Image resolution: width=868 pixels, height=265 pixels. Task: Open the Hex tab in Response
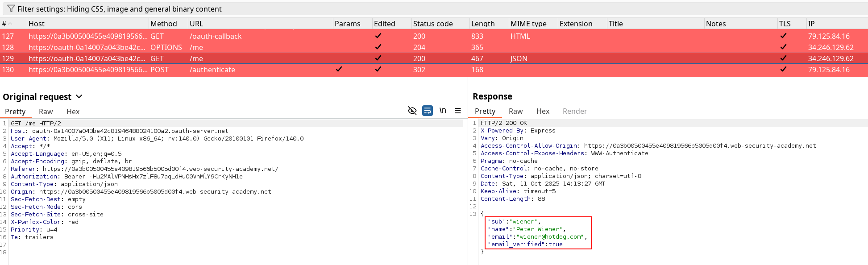click(x=543, y=112)
